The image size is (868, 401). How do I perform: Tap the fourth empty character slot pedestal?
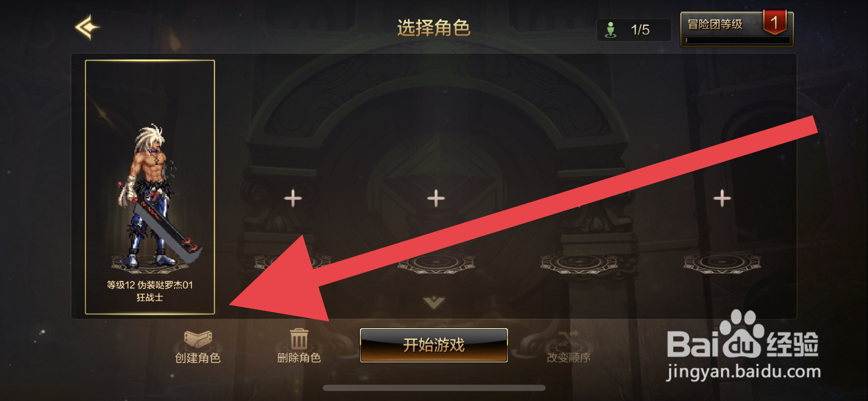point(579,263)
